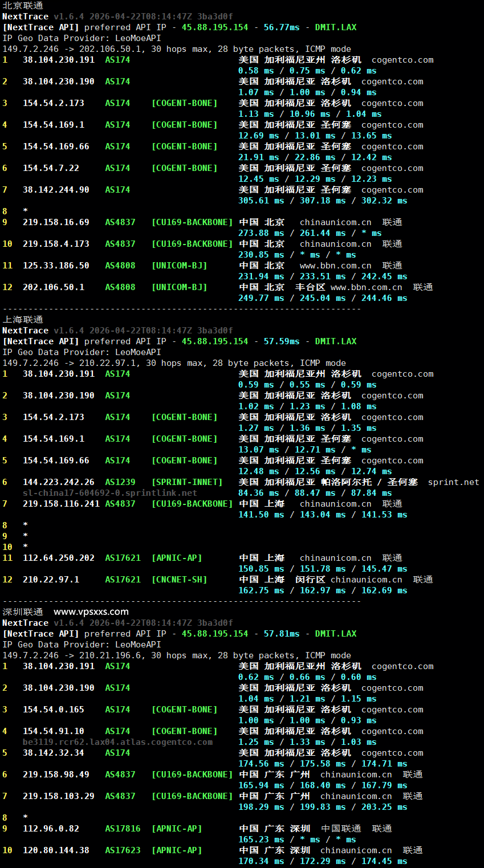Click the [CNCNET-SH] tag

pos(179,580)
